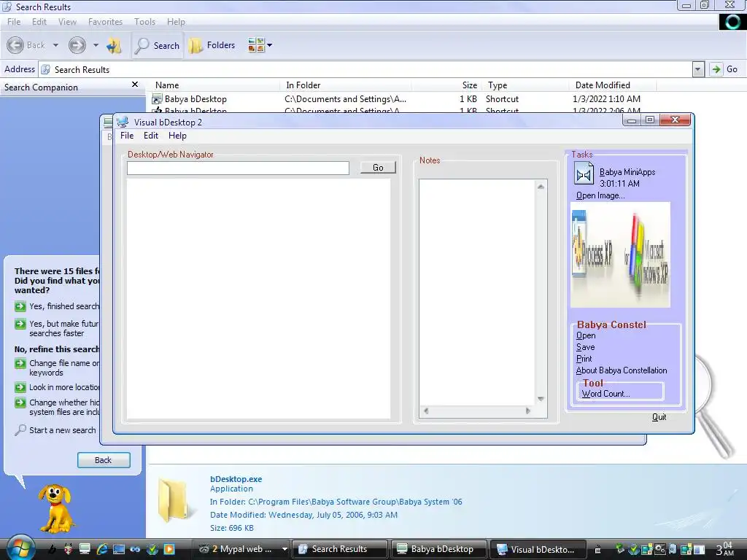Close the Search Companion pane

(135, 85)
